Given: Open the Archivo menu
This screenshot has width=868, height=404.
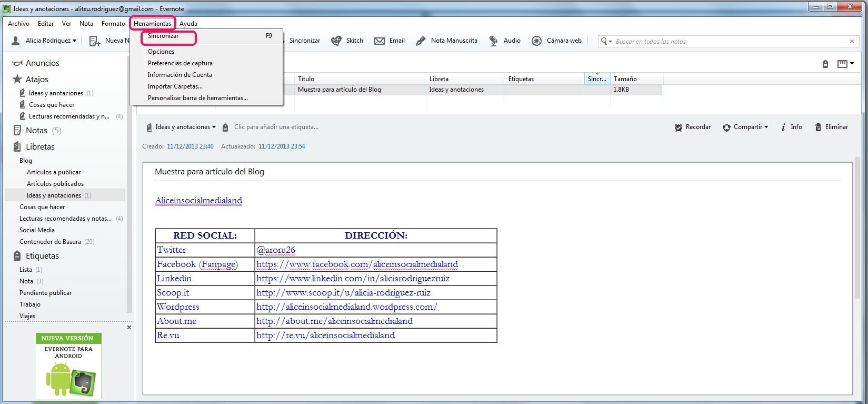Looking at the screenshot, I should [x=18, y=24].
